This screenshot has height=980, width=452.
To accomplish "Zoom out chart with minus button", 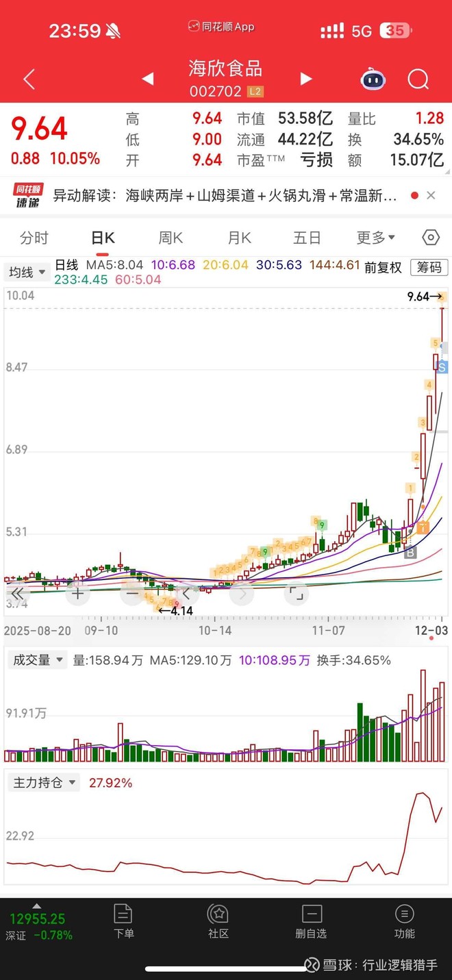I will (132, 594).
